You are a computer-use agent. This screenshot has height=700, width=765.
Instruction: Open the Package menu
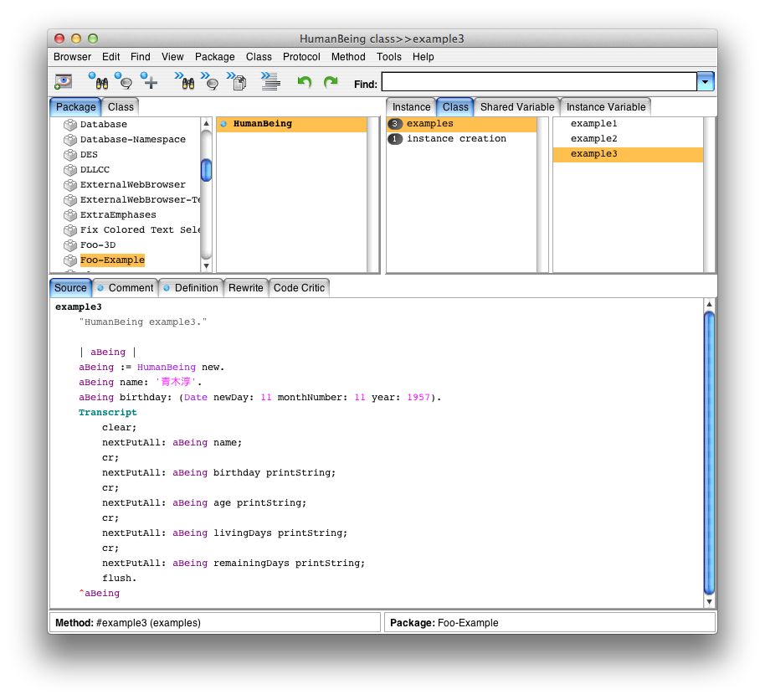[214, 57]
